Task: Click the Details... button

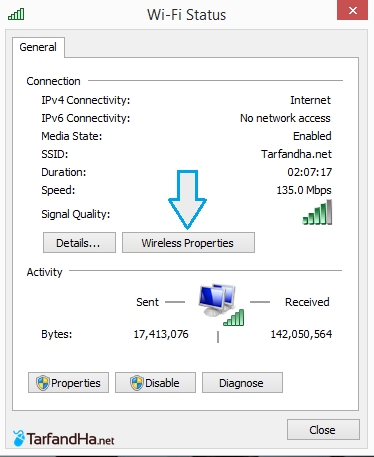Action: (x=79, y=243)
